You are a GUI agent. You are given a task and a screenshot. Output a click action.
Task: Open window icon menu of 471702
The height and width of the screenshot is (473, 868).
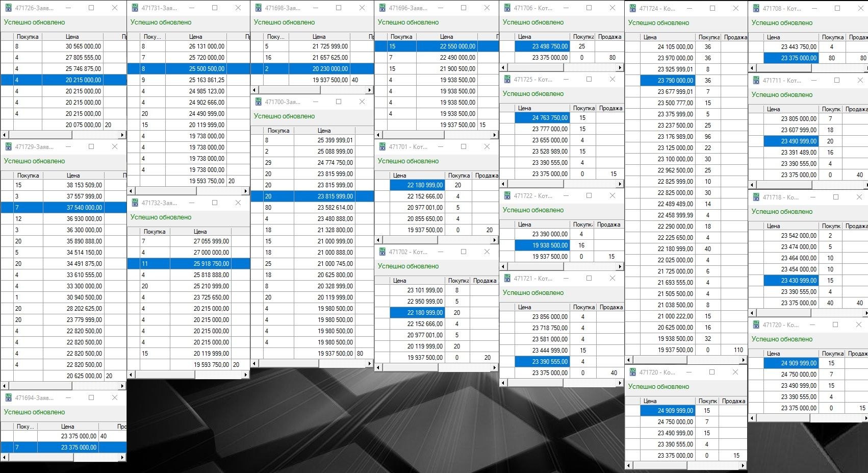382,252
